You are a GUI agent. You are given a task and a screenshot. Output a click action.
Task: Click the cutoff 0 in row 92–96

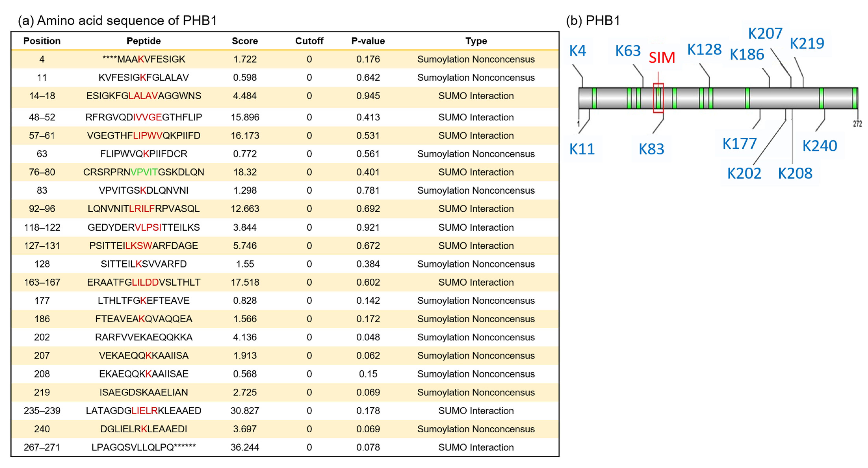click(309, 209)
